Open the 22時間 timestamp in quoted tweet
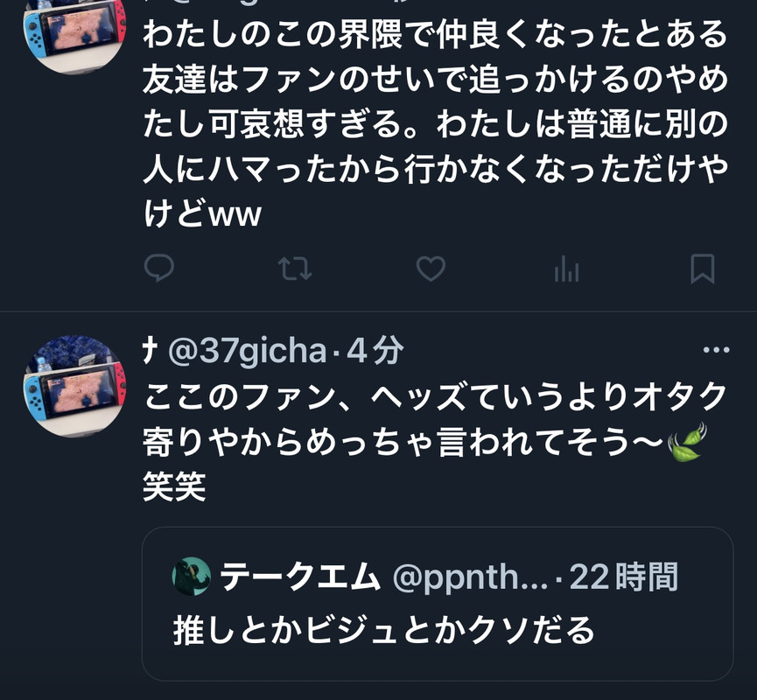Viewport: 757px width, 700px height. 624,577
